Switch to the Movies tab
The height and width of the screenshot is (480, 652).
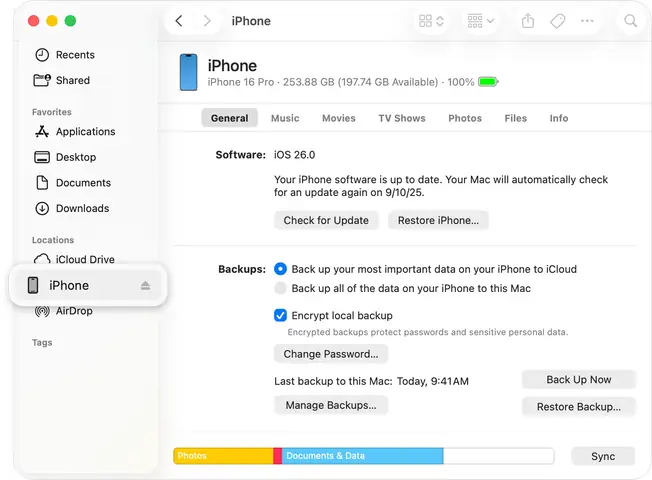point(338,118)
